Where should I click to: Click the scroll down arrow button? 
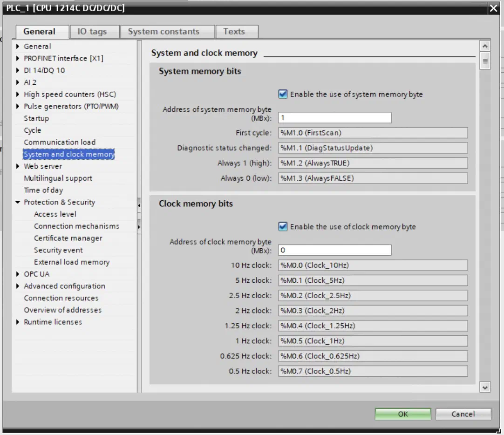[x=485, y=387]
